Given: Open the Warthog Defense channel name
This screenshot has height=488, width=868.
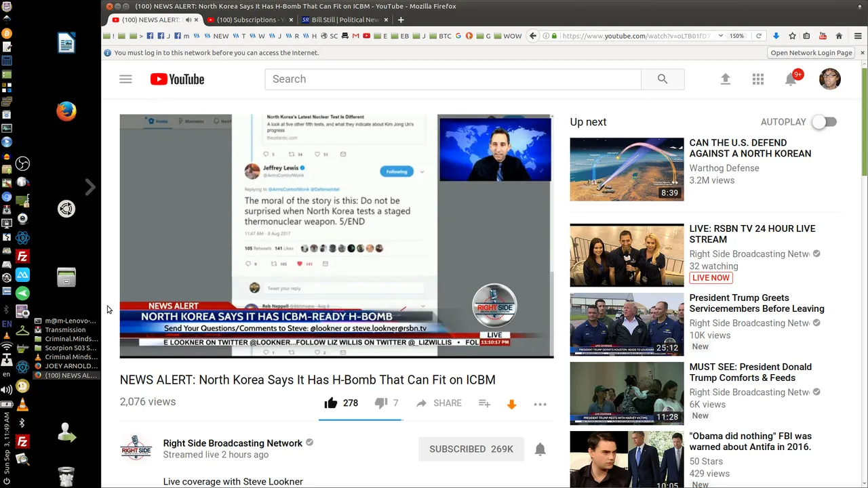Looking at the screenshot, I should tap(724, 168).
